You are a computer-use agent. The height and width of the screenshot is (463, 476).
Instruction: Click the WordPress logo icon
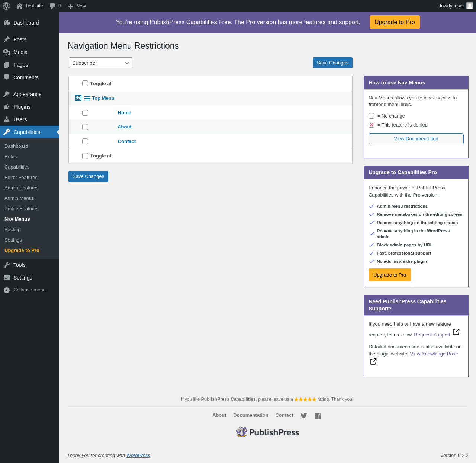coord(6,6)
